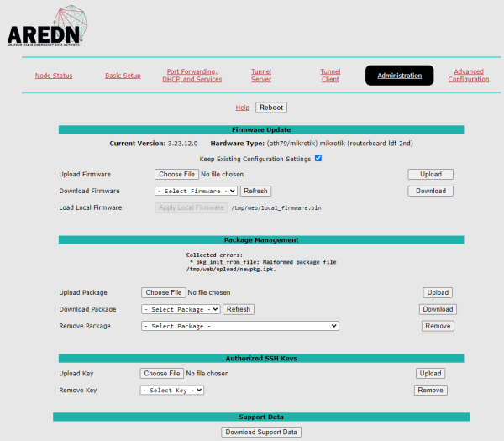Open the Select Firmware dropdown
This screenshot has height=441, width=504.
pyautogui.click(x=196, y=191)
